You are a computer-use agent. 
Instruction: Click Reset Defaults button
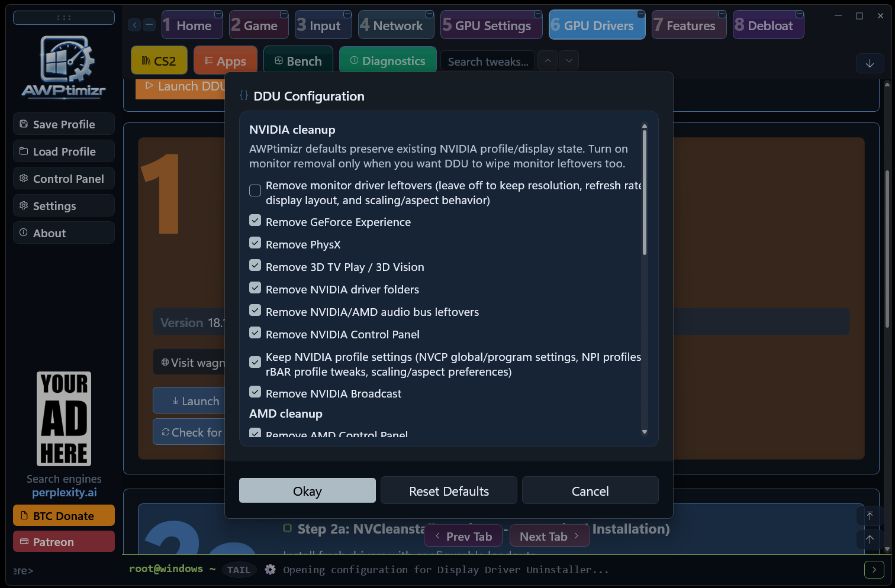pyautogui.click(x=449, y=491)
